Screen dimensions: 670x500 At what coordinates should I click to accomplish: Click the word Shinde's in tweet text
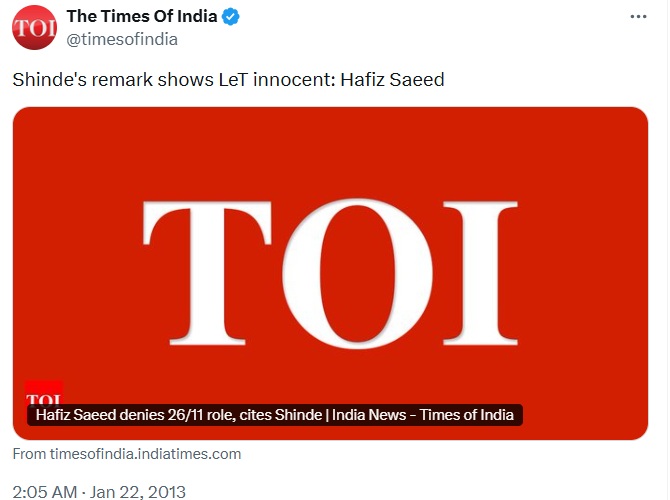pyautogui.click(x=44, y=79)
